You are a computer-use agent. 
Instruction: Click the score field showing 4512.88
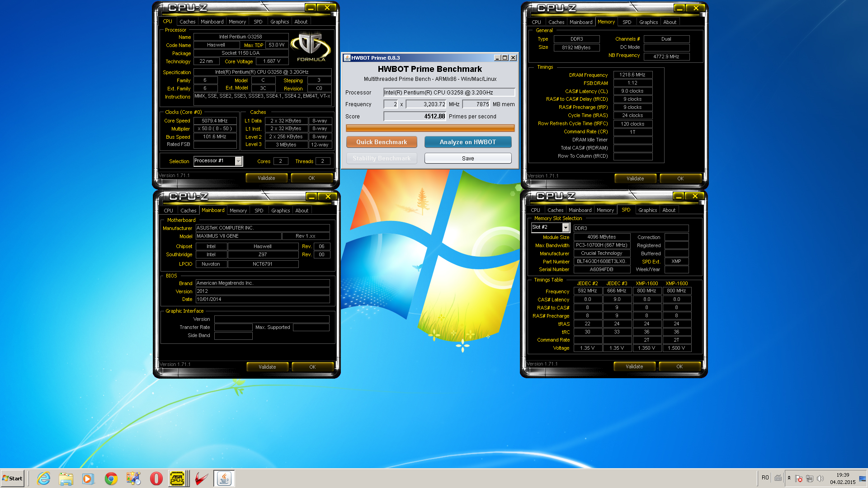(x=415, y=116)
